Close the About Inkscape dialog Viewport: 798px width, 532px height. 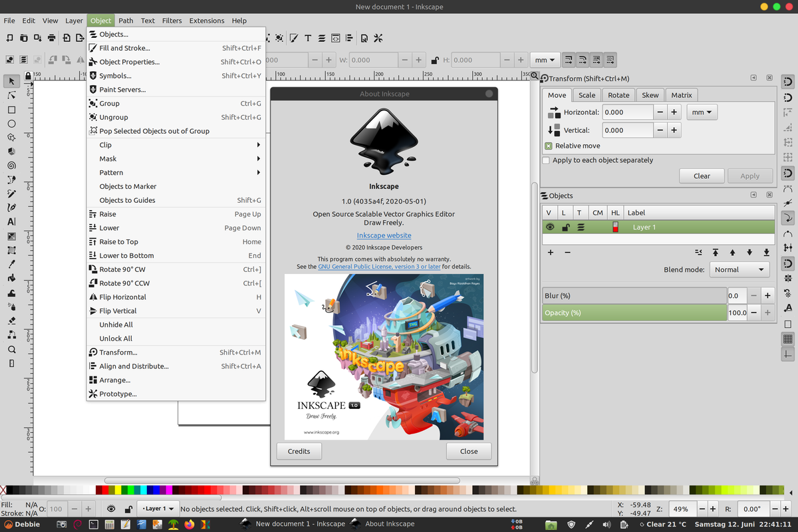(x=469, y=451)
